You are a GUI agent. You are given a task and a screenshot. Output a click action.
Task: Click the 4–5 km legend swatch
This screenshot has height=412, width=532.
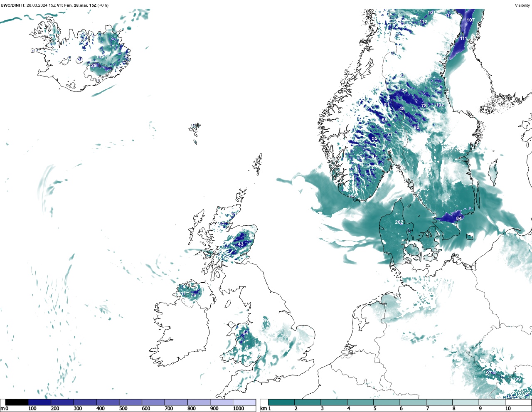coord(360,402)
